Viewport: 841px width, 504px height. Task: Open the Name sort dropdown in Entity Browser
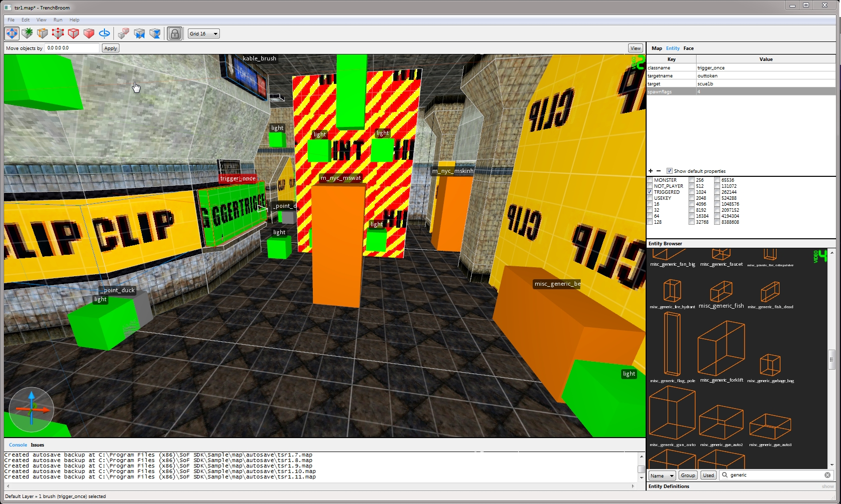pos(662,475)
